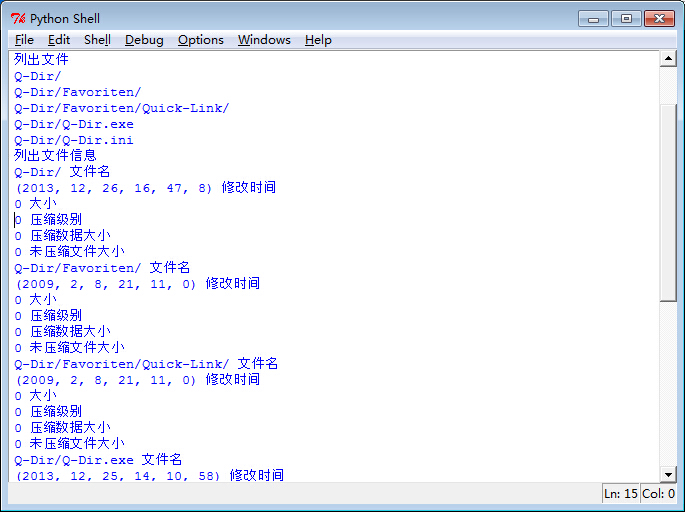
Task: Click the line 'Q-Dir/Favoriten/Quick-Link/'
Action: click(x=121, y=108)
